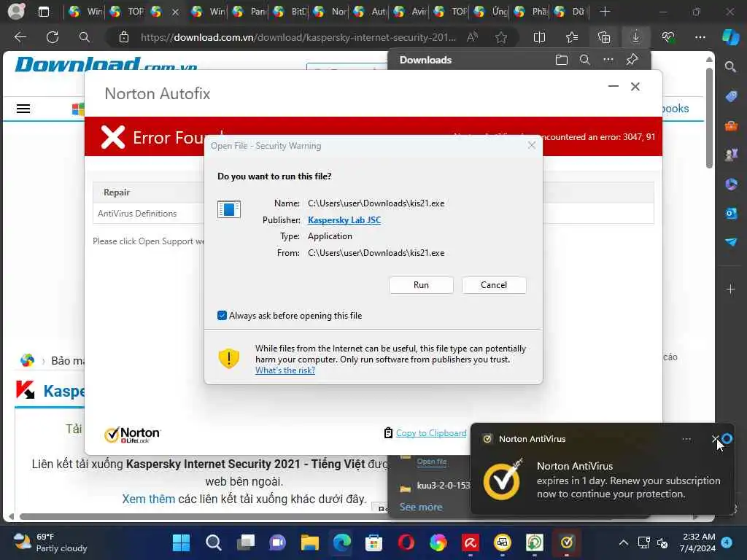Open downloads folder icon in Downloads panel
This screenshot has width=747, height=560.
[562, 60]
